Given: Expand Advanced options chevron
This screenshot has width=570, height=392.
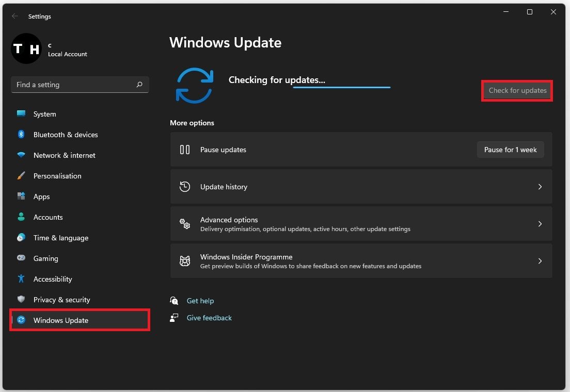Looking at the screenshot, I should click(x=540, y=224).
